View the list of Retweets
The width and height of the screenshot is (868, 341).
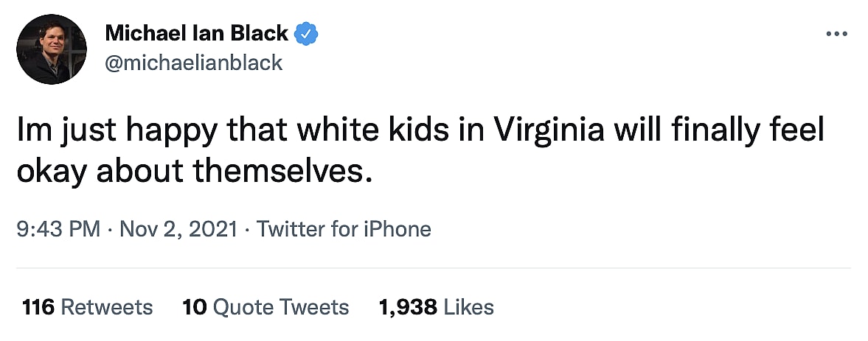click(106, 306)
